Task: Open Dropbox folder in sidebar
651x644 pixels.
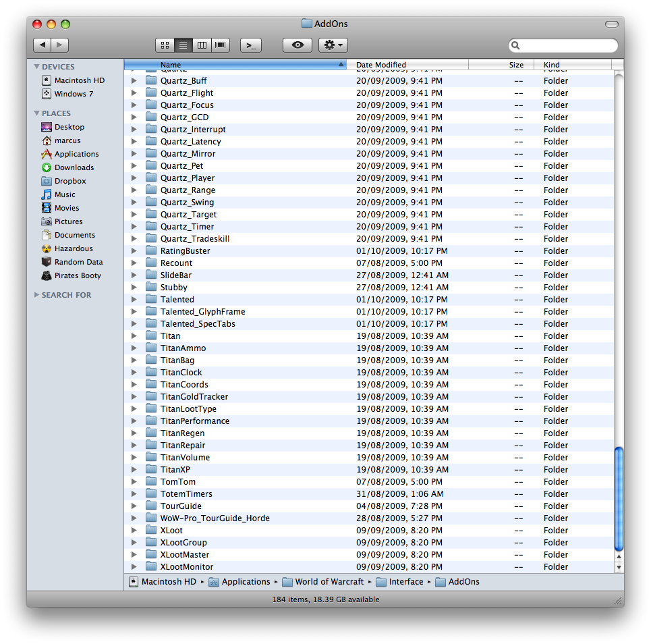Action: point(64,181)
